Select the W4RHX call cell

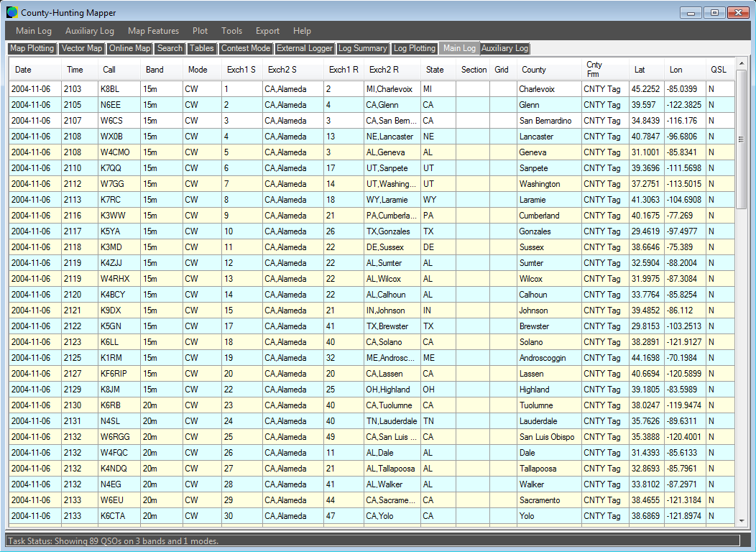tap(119, 279)
